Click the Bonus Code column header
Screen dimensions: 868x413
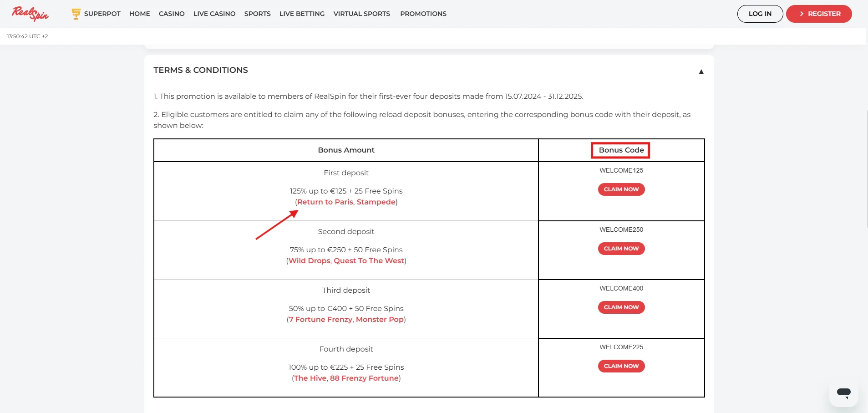coord(621,150)
